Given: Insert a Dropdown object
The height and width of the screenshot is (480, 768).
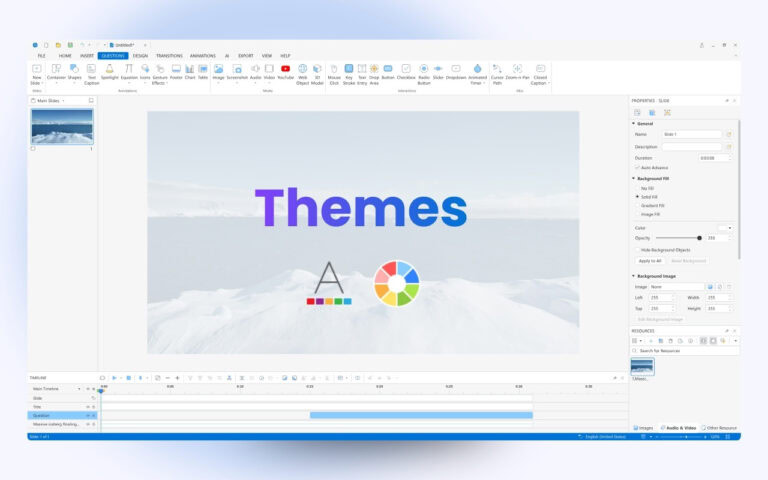Looking at the screenshot, I should [456, 72].
